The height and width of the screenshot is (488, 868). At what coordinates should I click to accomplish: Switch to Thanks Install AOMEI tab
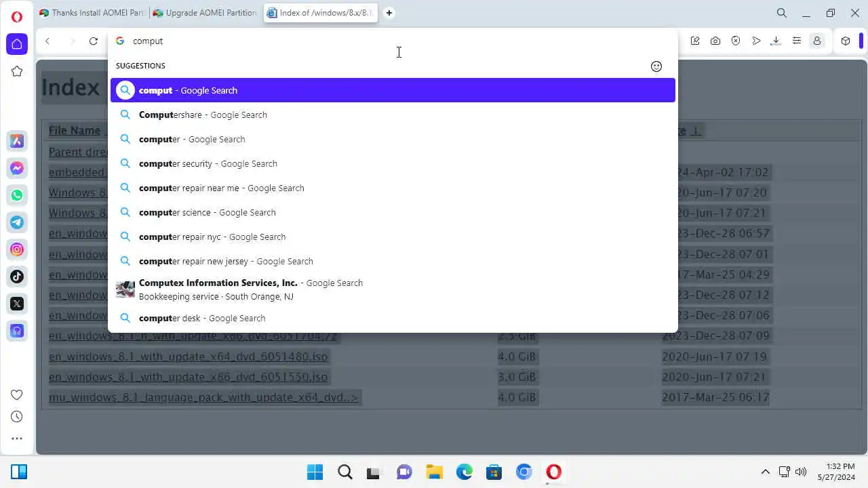pos(92,13)
